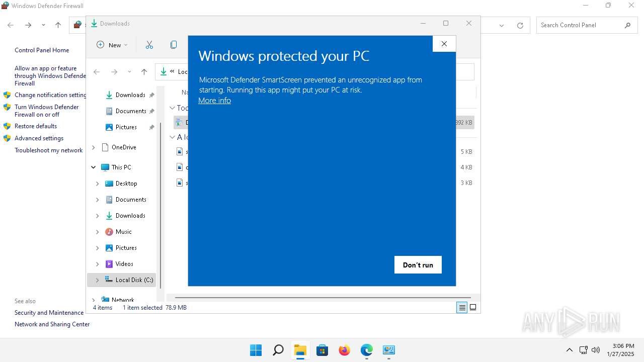Open network status tray icon

(584, 350)
